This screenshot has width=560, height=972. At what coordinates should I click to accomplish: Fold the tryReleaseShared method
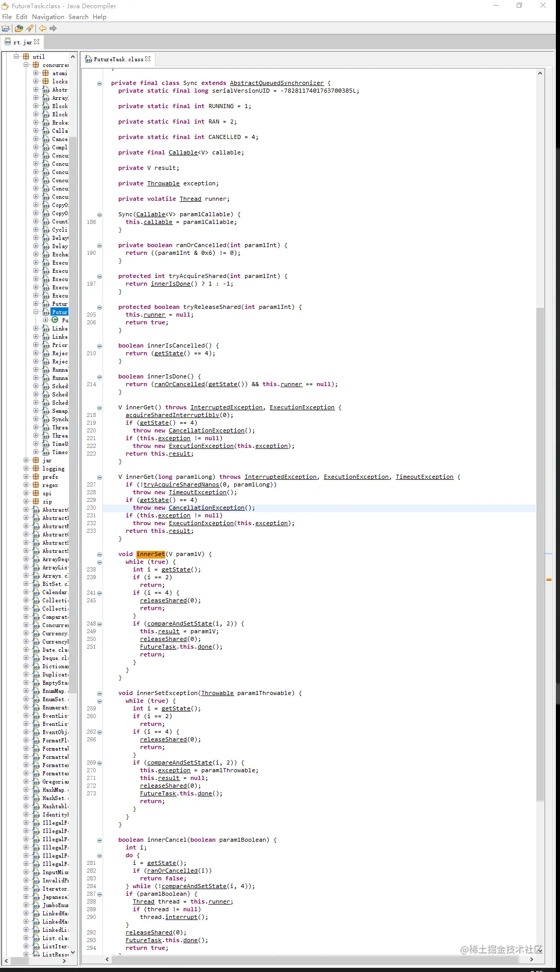[x=99, y=307]
